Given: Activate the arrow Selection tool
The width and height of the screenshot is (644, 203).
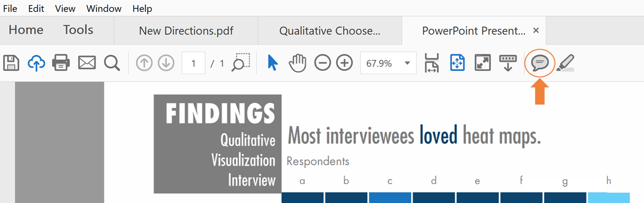Looking at the screenshot, I should point(273,63).
